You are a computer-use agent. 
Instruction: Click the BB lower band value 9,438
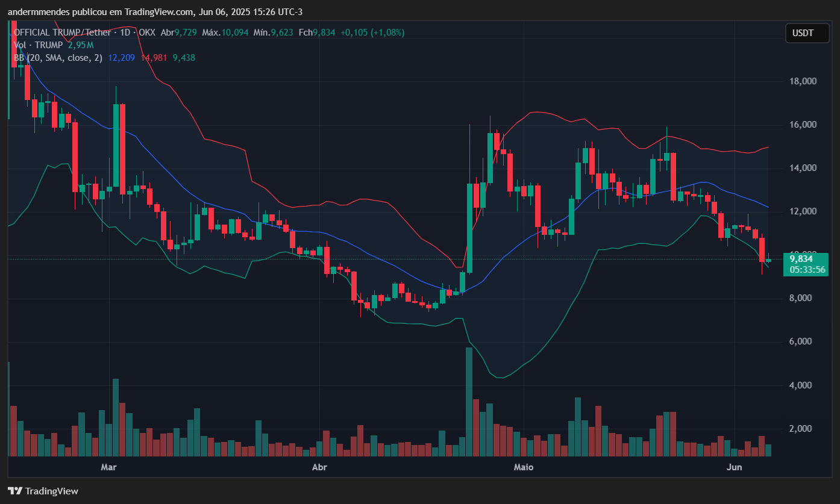[184, 58]
